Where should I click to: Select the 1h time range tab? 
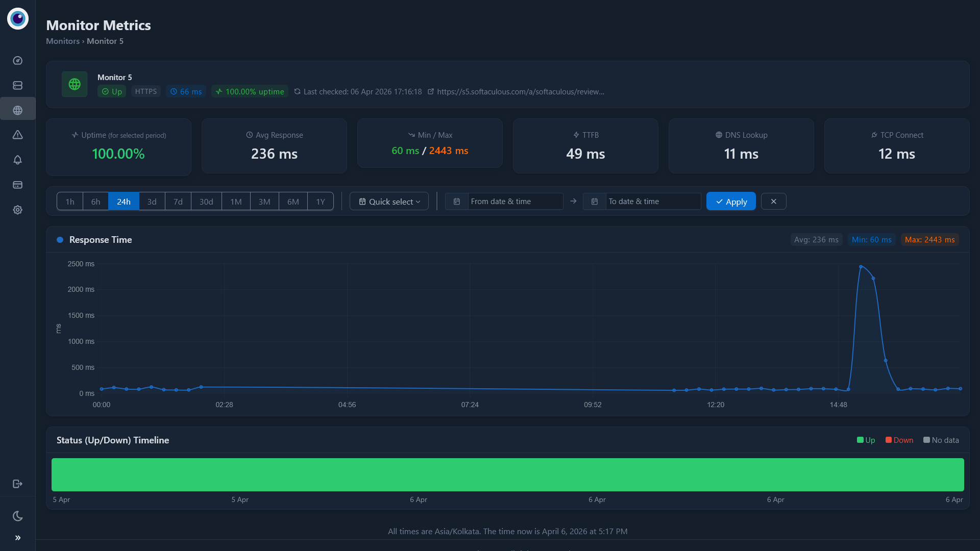[x=70, y=202]
